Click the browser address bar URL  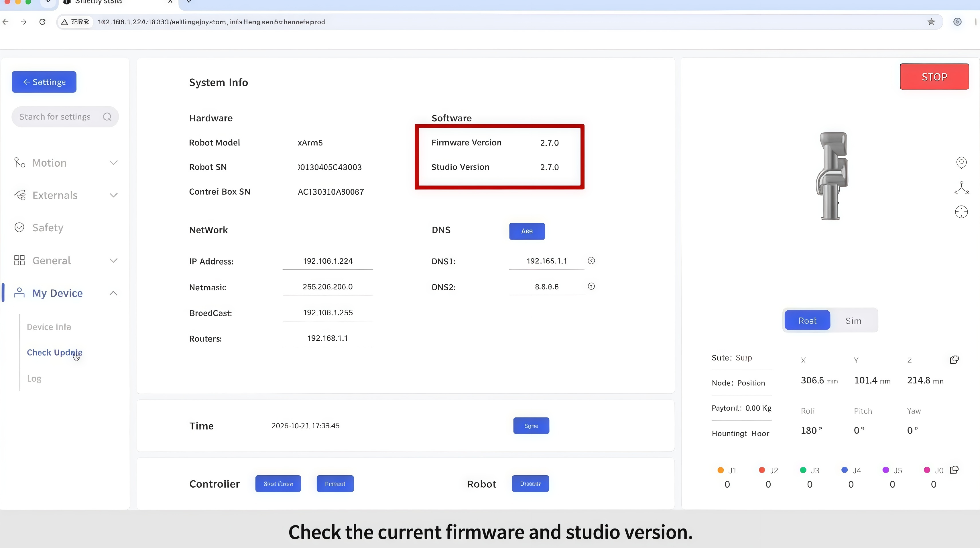(x=212, y=22)
